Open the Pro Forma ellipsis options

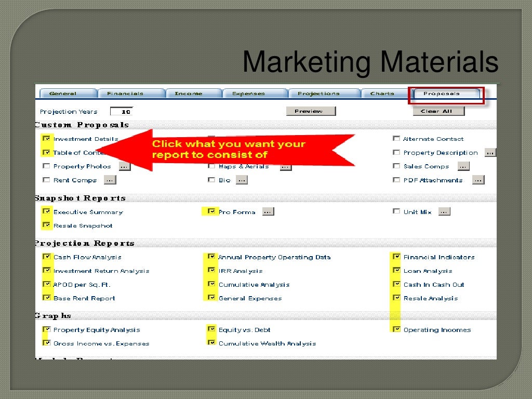coord(268,212)
